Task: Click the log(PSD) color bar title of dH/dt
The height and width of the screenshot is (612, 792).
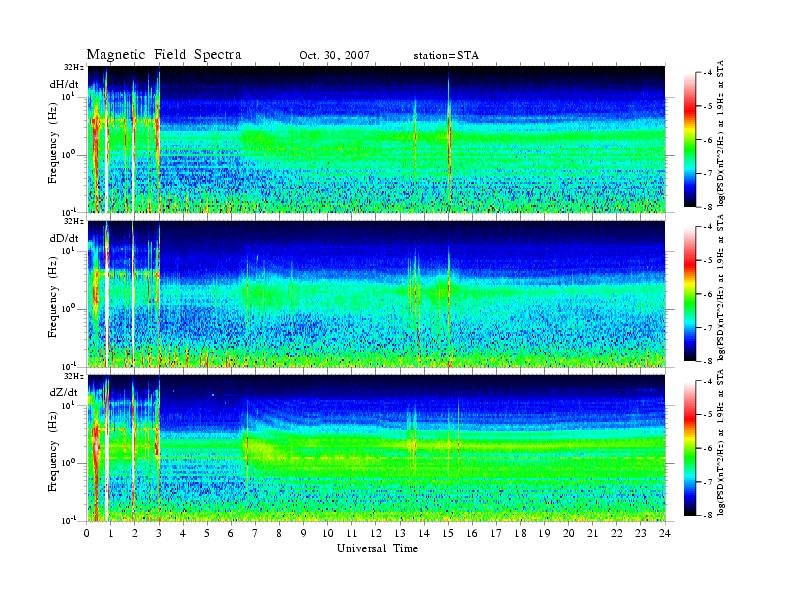Action: pyautogui.click(x=721, y=133)
